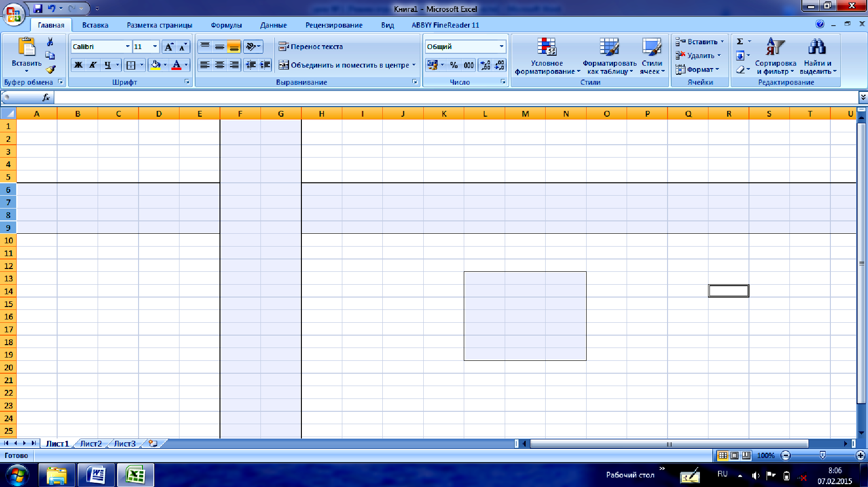Switch to sheet Лист2

click(91, 444)
